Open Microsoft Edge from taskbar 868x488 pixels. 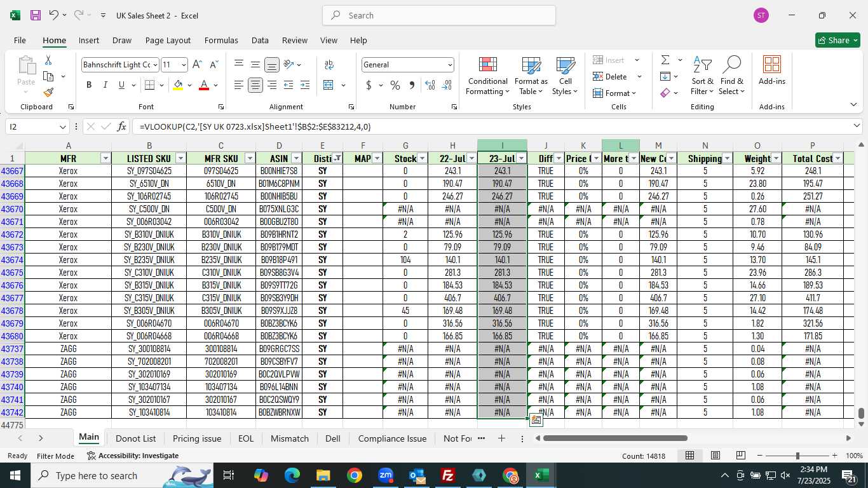click(x=292, y=475)
